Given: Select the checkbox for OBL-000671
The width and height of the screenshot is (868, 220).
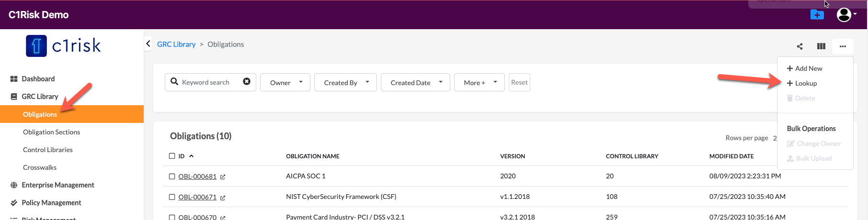Looking at the screenshot, I should (172, 197).
